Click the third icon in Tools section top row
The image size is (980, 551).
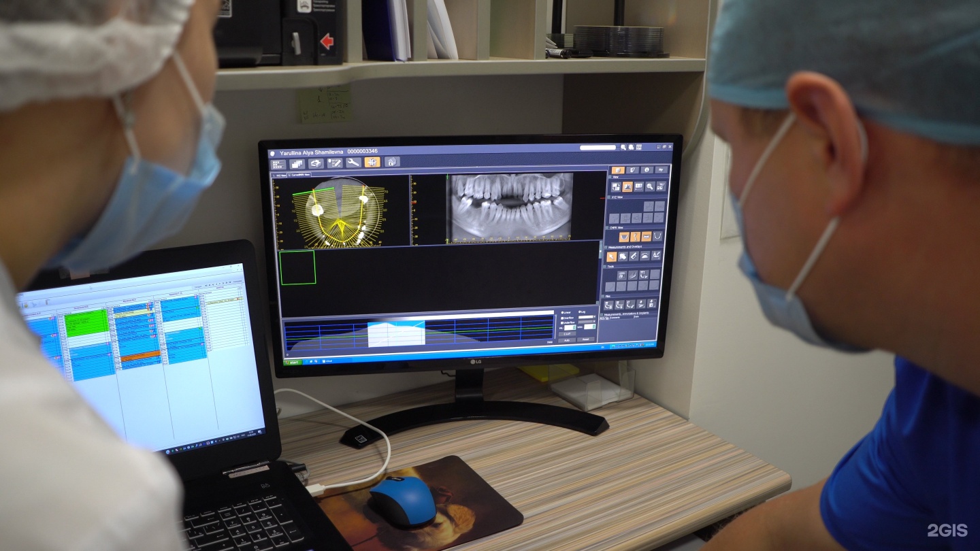[x=644, y=275]
